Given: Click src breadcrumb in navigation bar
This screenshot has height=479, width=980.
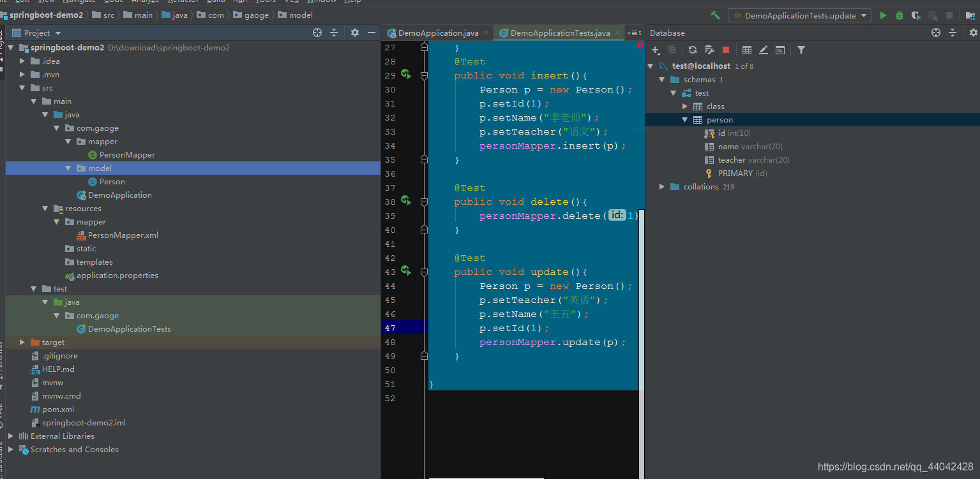Looking at the screenshot, I should click(109, 15).
